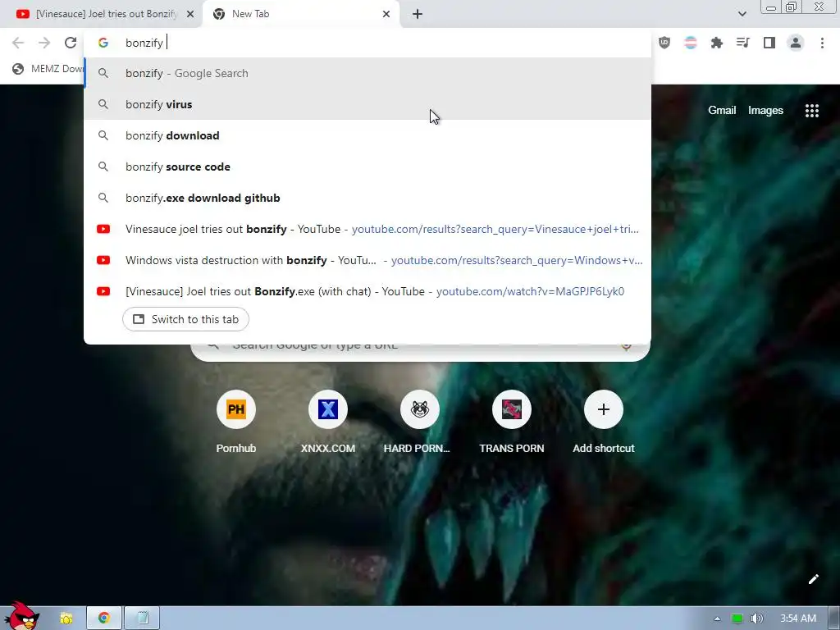Open the striped flag extension icon
Image resolution: width=840 pixels, height=630 pixels.
[691, 43]
